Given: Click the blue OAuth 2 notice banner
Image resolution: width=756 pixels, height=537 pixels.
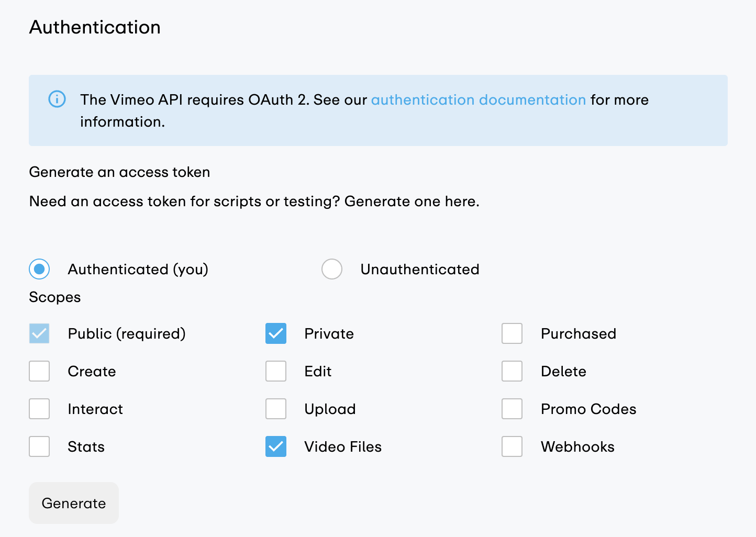Looking at the screenshot, I should [x=378, y=110].
